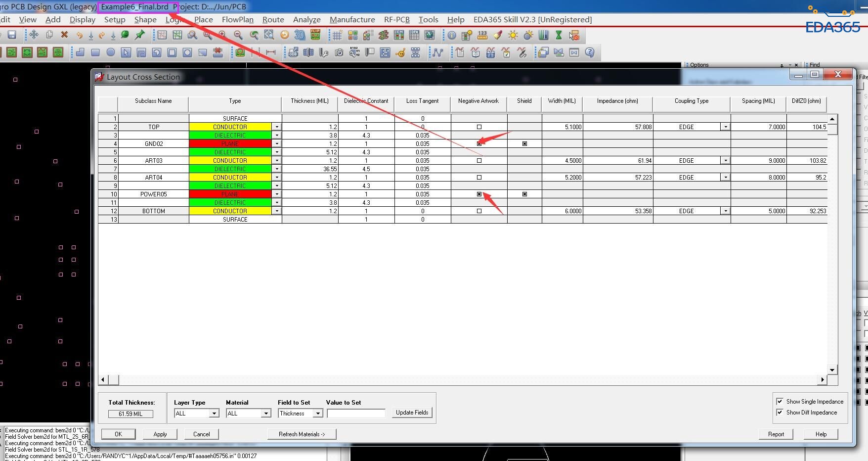Open the Display menu
Image resolution: width=868 pixels, height=461 pixels.
pyautogui.click(x=83, y=20)
